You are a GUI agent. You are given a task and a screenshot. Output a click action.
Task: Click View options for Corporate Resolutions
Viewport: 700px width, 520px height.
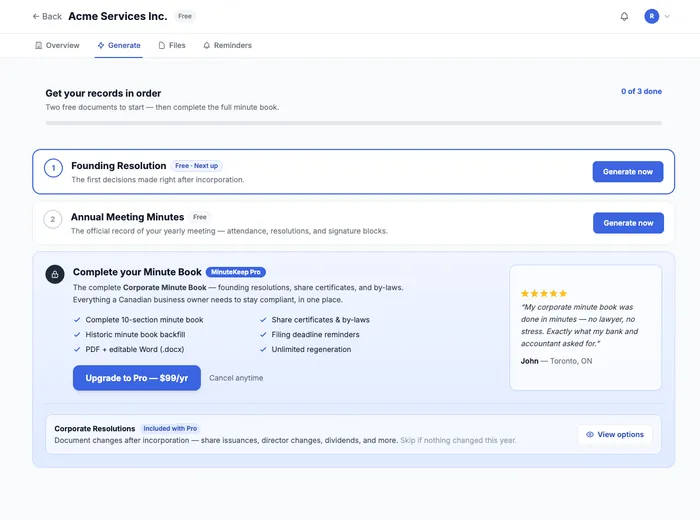(x=615, y=435)
